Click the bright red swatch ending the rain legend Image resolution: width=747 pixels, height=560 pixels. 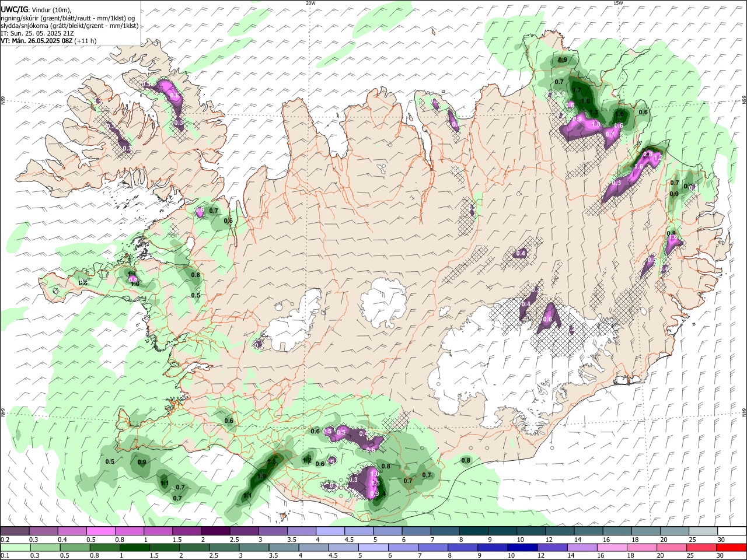click(731, 548)
